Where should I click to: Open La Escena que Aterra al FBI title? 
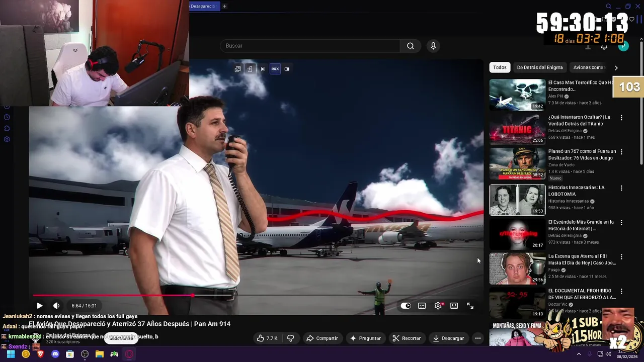pos(582,259)
